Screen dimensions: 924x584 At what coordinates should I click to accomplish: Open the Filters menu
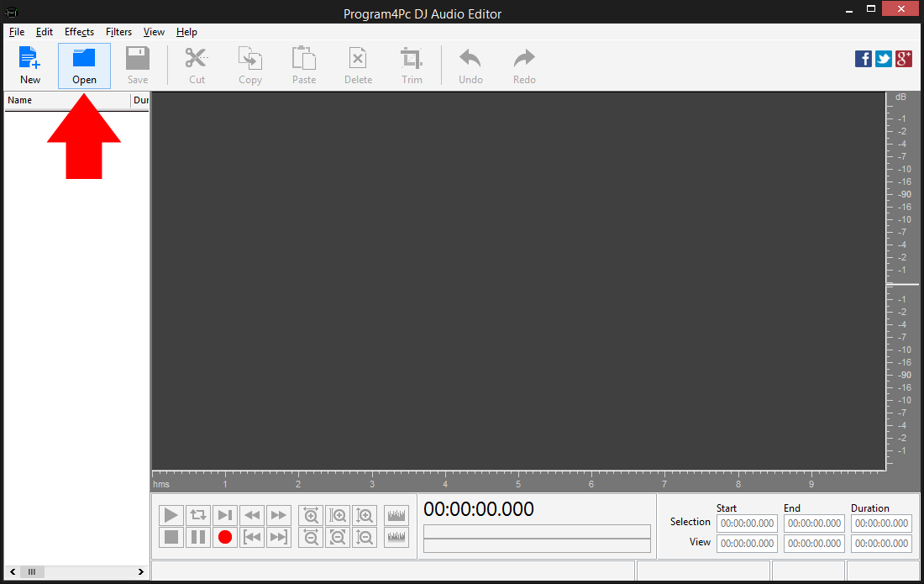tap(118, 32)
